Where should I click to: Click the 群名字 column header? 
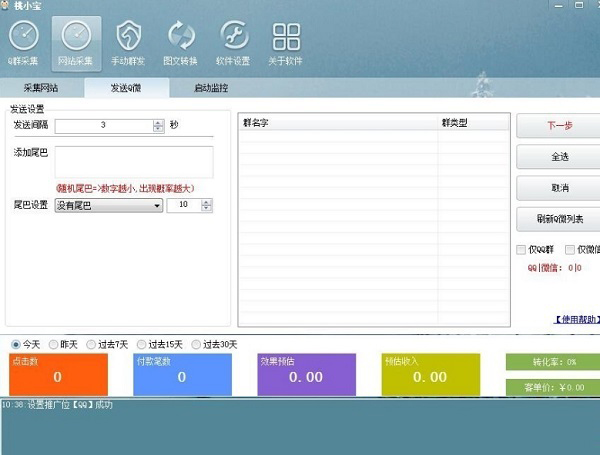click(x=338, y=123)
